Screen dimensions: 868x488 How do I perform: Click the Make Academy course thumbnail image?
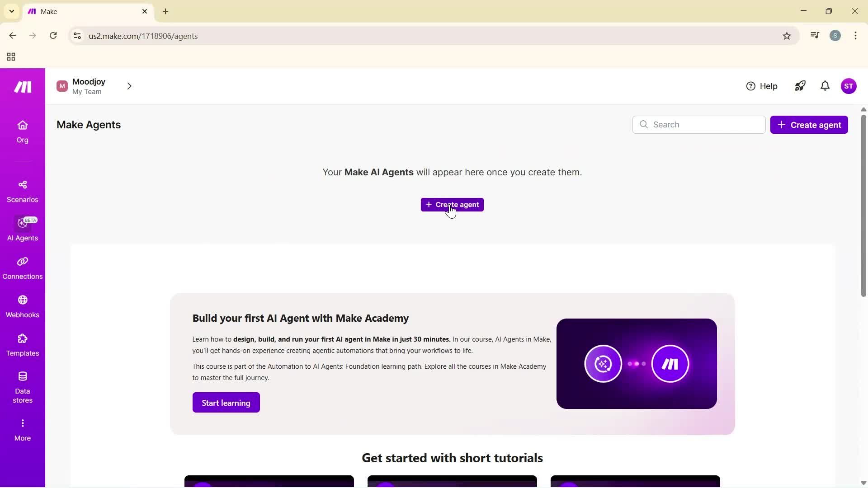click(637, 364)
